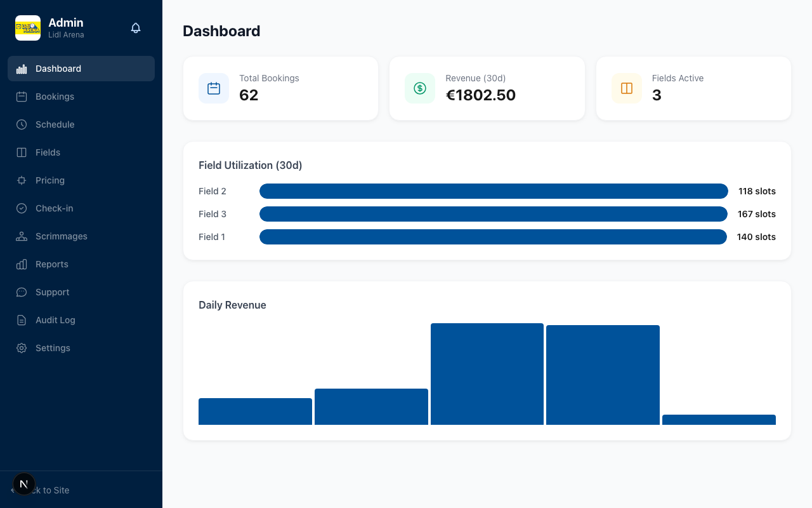Click the Lidl Arena logo
The image size is (812, 508).
28,28
